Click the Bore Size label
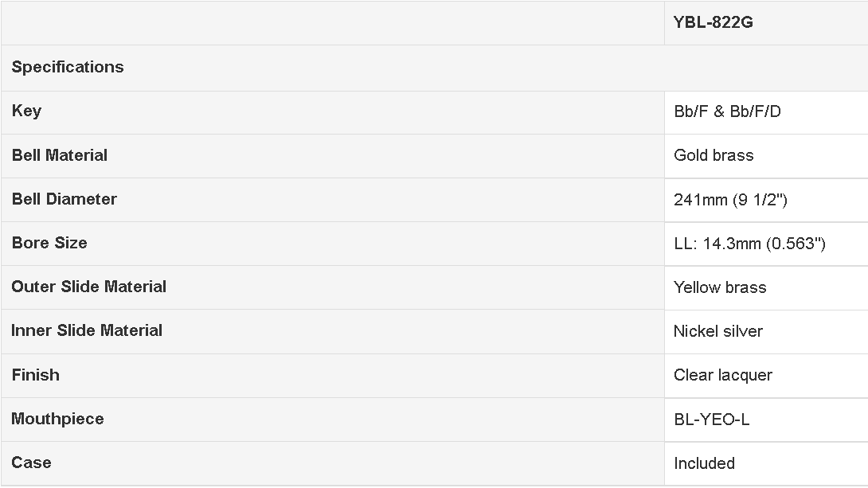The image size is (868, 488). coord(49,242)
